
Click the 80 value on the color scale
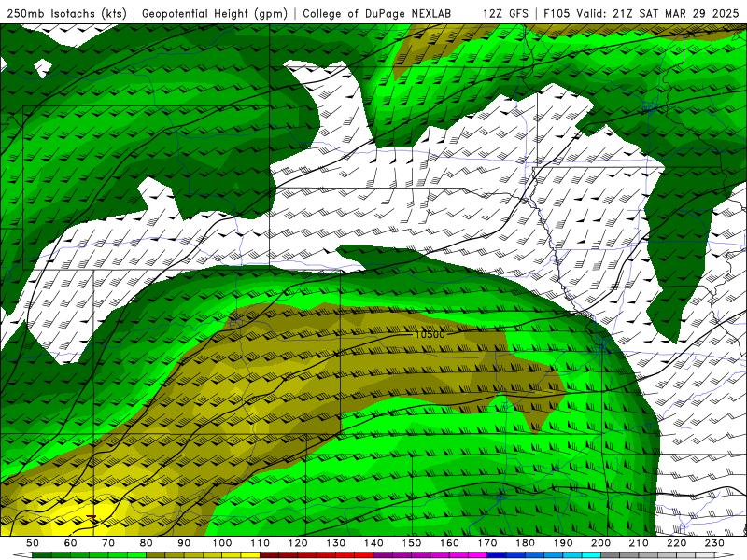147,543
